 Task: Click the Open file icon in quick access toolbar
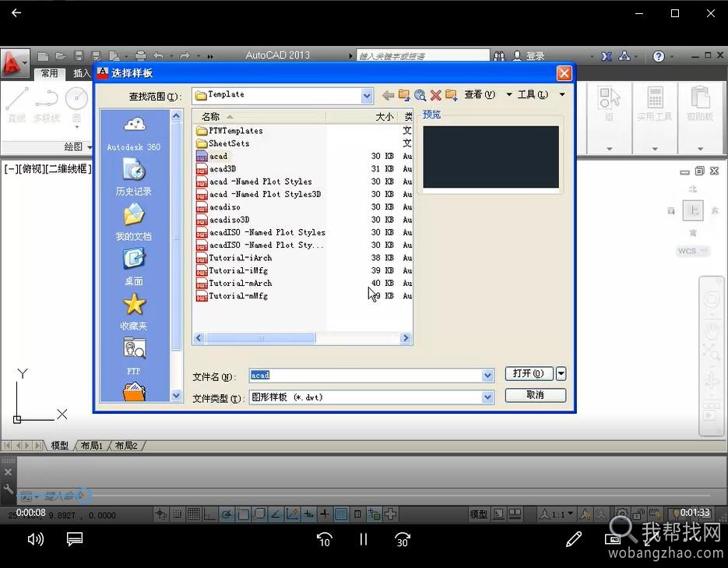61,56
